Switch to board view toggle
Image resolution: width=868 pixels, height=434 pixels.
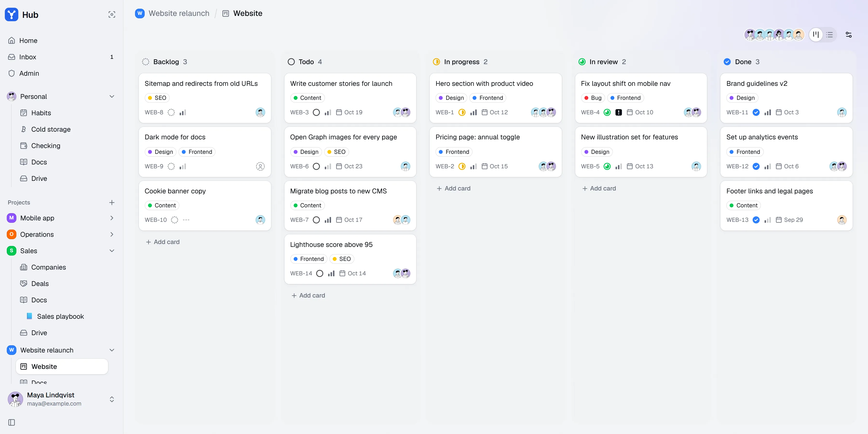tap(816, 35)
